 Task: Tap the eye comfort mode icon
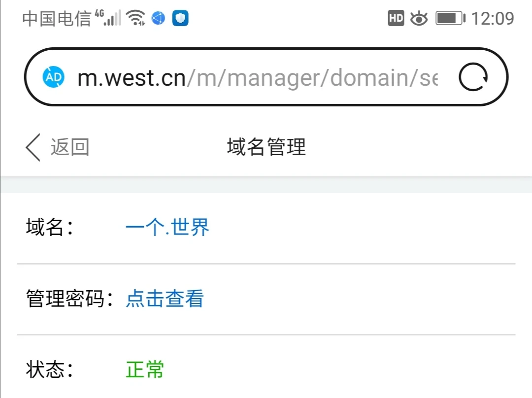coord(419,19)
